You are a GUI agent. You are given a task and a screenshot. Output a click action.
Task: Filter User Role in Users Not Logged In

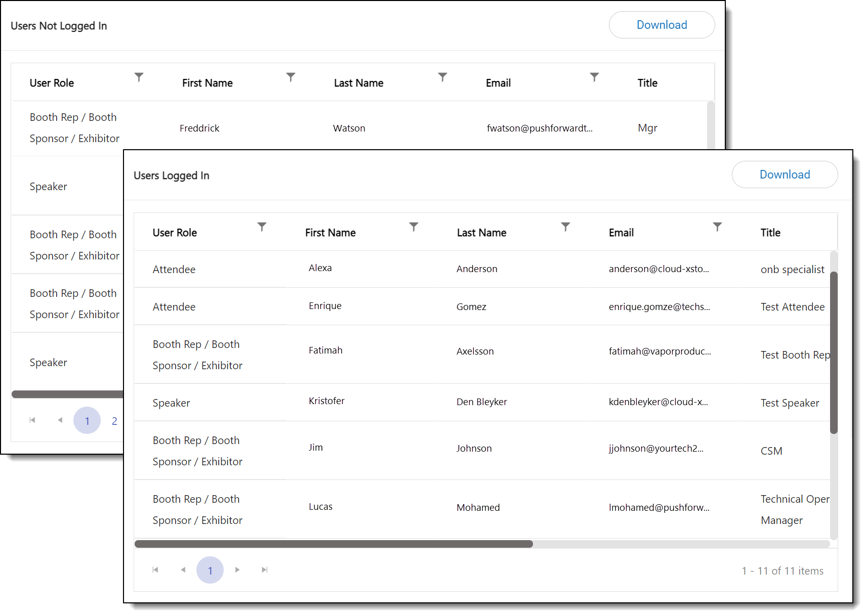[x=139, y=77]
